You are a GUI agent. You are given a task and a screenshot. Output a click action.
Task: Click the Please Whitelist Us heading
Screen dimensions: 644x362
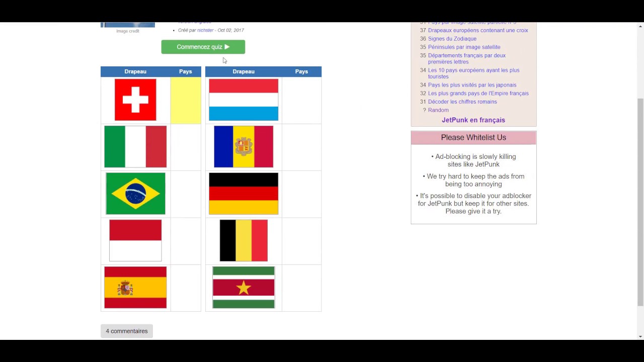point(473,137)
